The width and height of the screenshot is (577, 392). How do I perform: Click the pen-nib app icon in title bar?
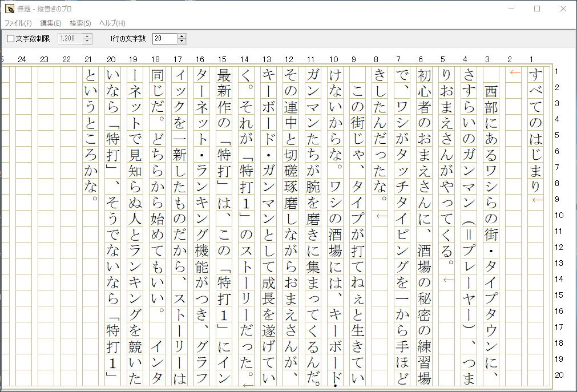pyautogui.click(x=8, y=7)
